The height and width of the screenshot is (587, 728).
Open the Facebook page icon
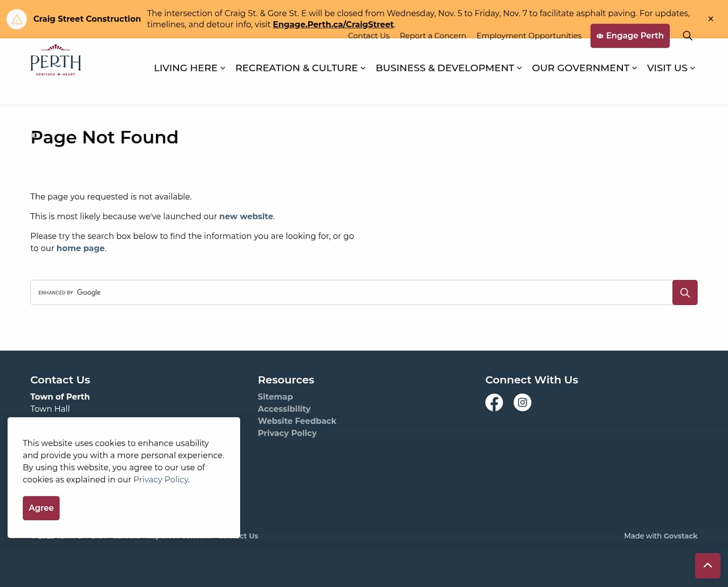[x=494, y=402]
